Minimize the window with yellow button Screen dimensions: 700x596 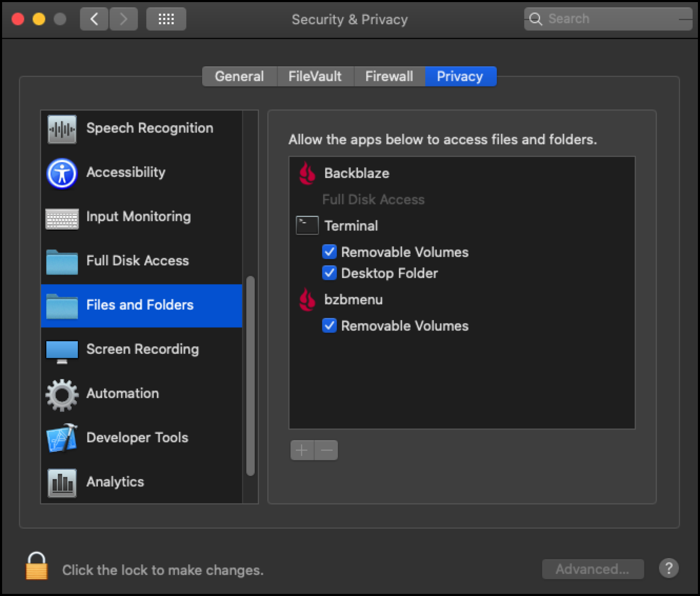(x=39, y=19)
